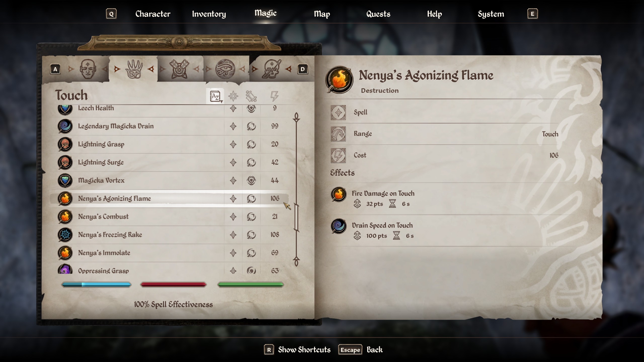This screenshot has height=362, width=644.
Task: Toggle alphabetical A-Z sort order
Action: pos(215,96)
